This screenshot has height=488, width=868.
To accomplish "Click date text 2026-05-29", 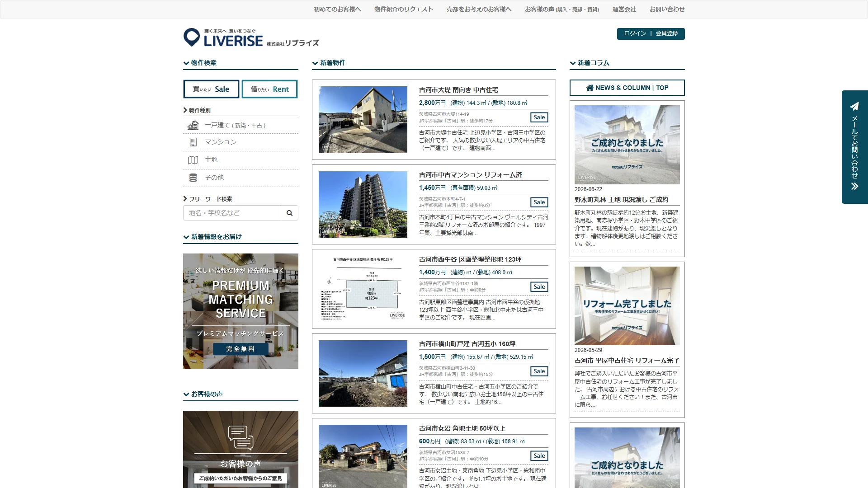I will point(588,350).
